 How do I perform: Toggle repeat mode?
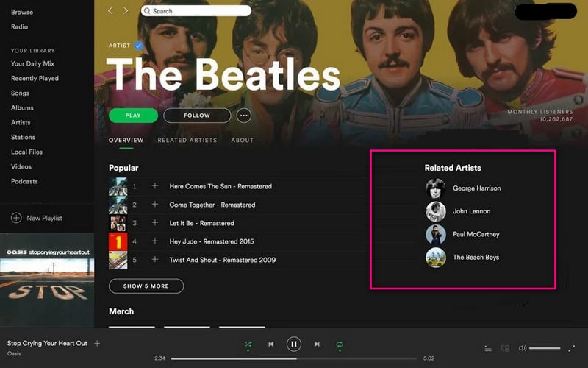(x=340, y=344)
